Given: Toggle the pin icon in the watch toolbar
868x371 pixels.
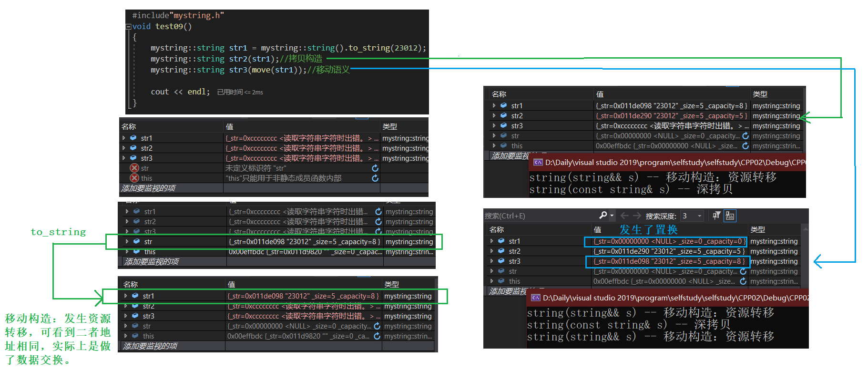Looking at the screenshot, I should tap(716, 216).
